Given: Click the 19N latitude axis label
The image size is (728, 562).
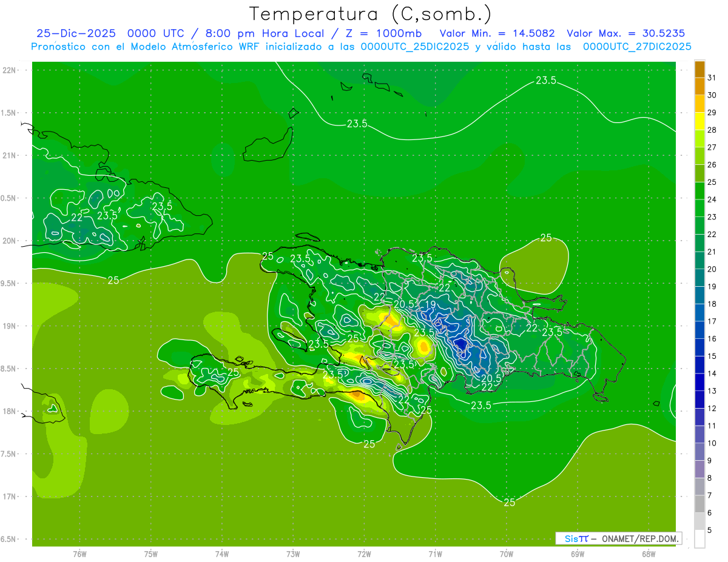Looking at the screenshot, I should click(10, 326).
